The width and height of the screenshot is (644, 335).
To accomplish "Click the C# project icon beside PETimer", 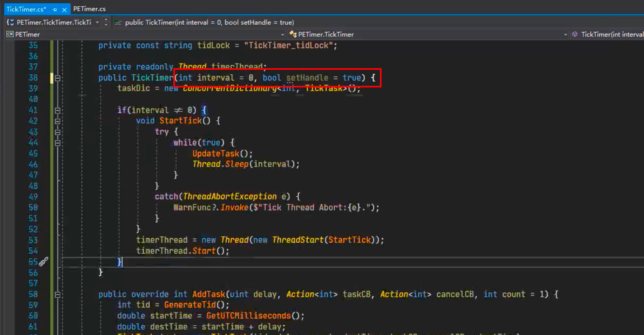I will pos(10,34).
